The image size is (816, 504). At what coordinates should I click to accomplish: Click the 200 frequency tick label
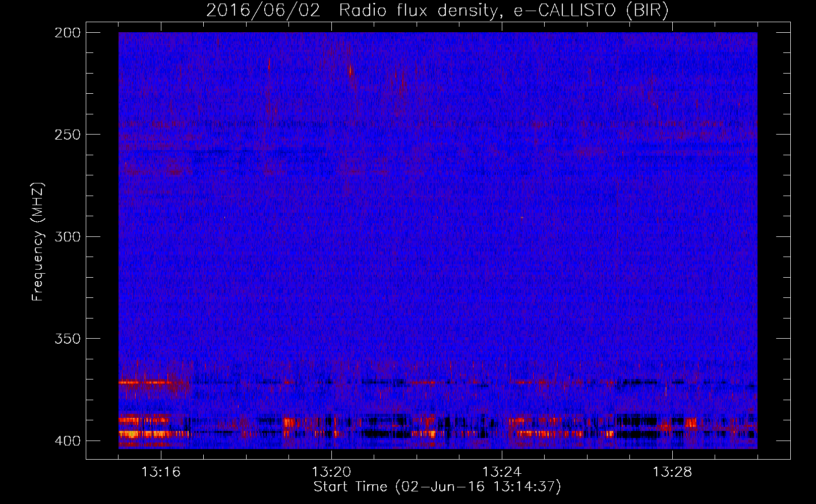(x=68, y=32)
